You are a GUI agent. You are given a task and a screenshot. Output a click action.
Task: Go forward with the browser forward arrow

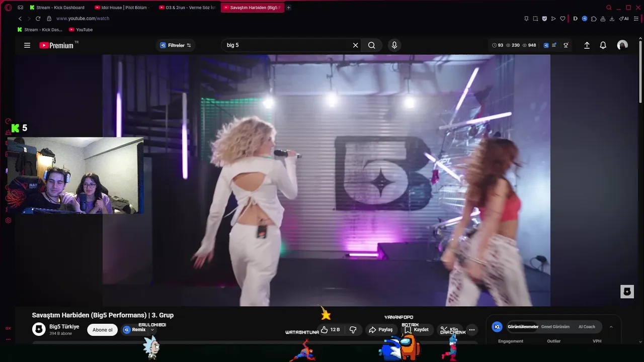29,19
